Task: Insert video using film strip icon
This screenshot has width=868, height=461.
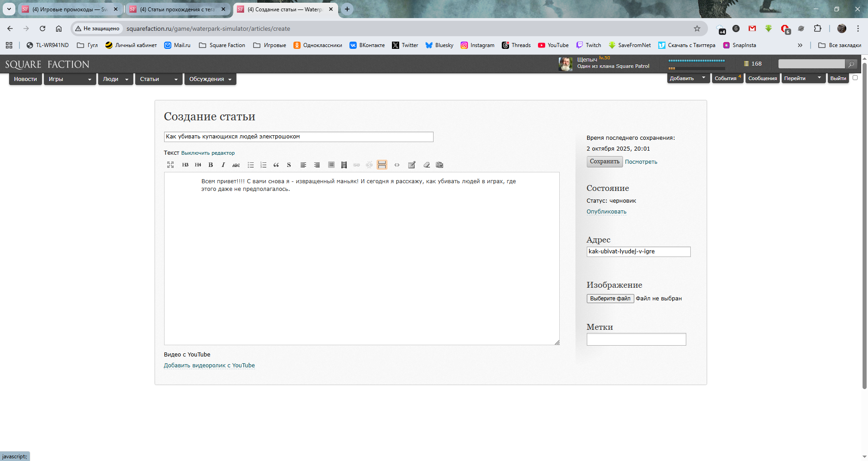Action: coord(344,165)
